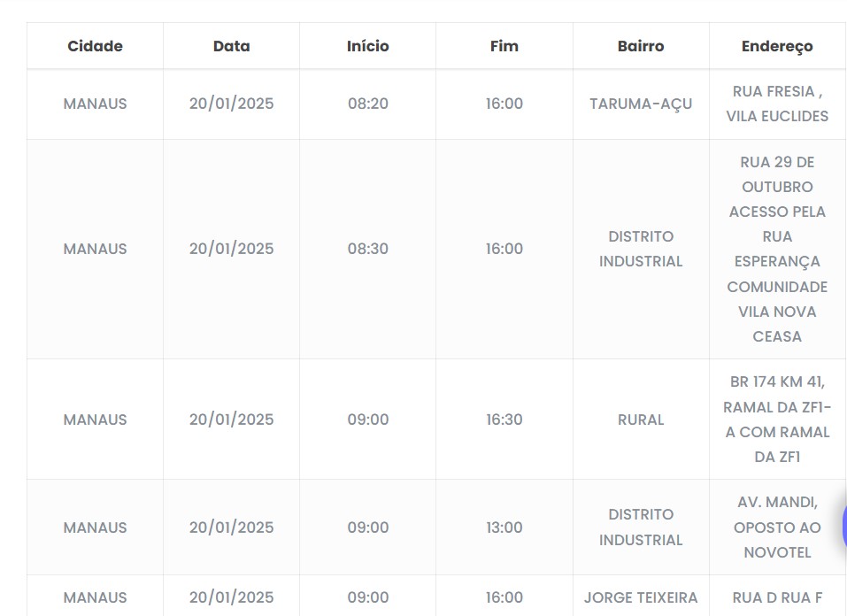The image size is (847, 616).
Task: Click the Bairro column header
Action: point(641,46)
